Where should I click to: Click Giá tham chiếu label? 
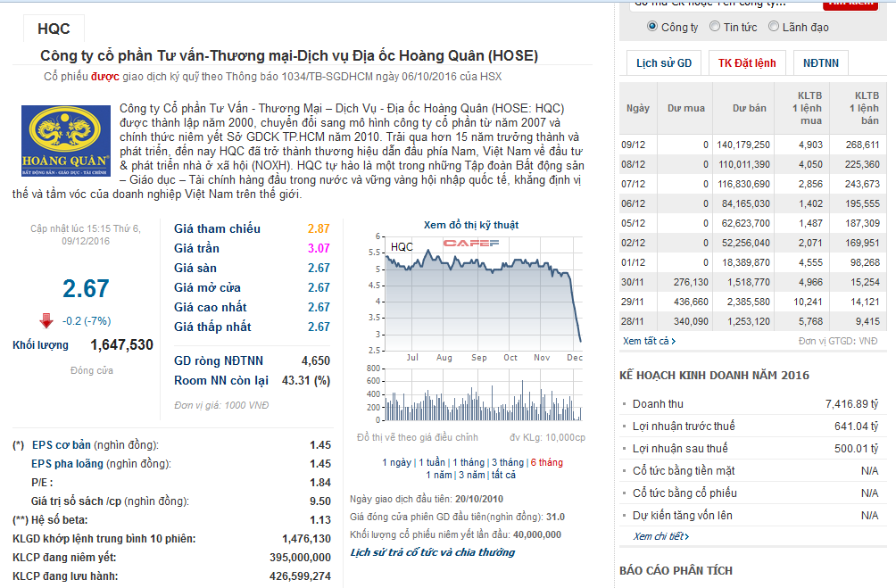(x=217, y=228)
